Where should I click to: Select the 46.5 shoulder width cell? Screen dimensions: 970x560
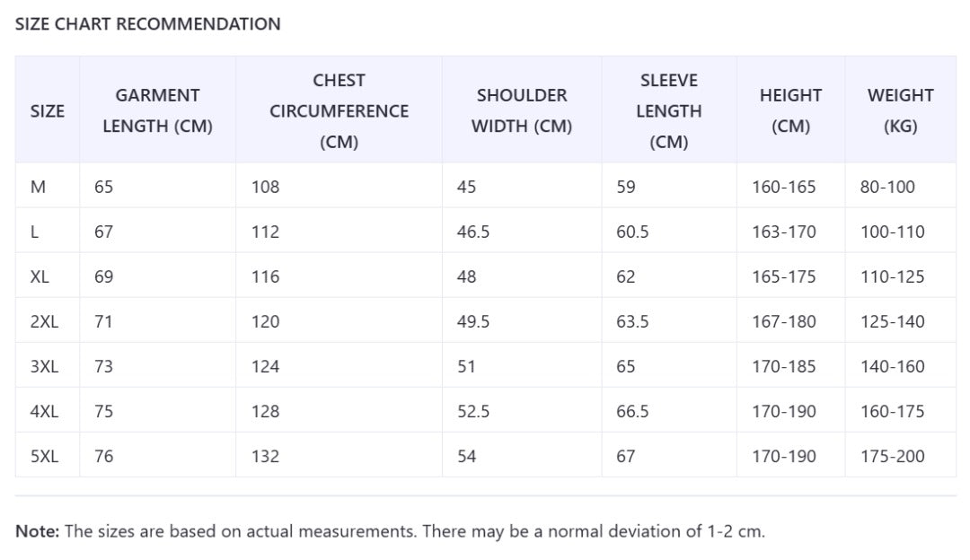tap(473, 232)
